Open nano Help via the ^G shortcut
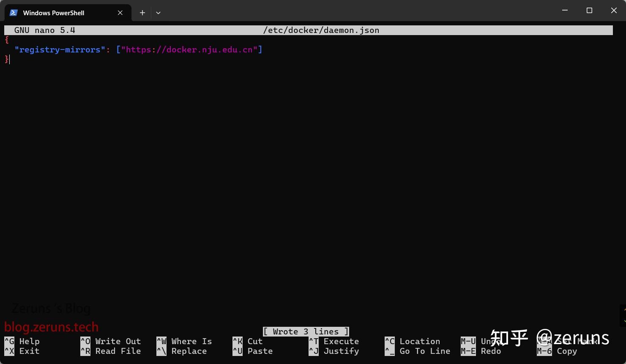This screenshot has width=626, height=364. 21,341
